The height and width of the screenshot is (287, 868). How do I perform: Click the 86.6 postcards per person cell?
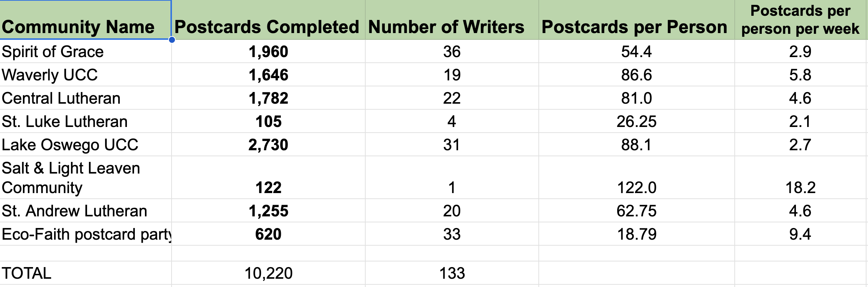click(636, 75)
